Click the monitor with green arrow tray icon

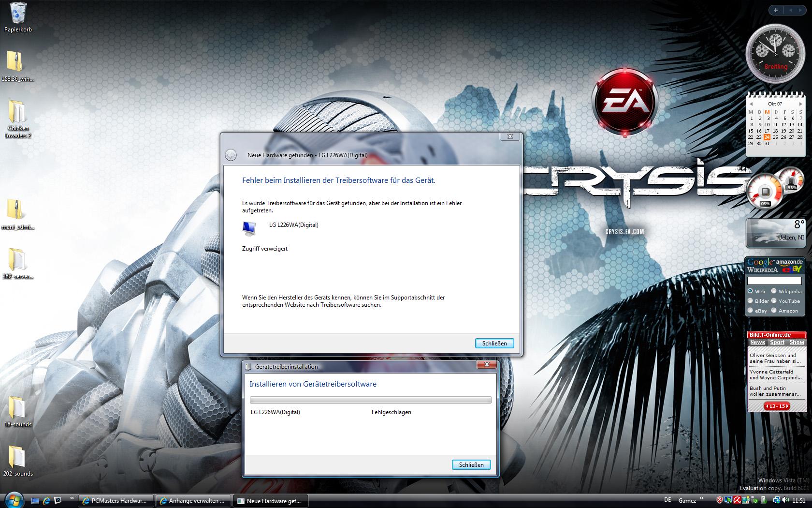click(728, 500)
